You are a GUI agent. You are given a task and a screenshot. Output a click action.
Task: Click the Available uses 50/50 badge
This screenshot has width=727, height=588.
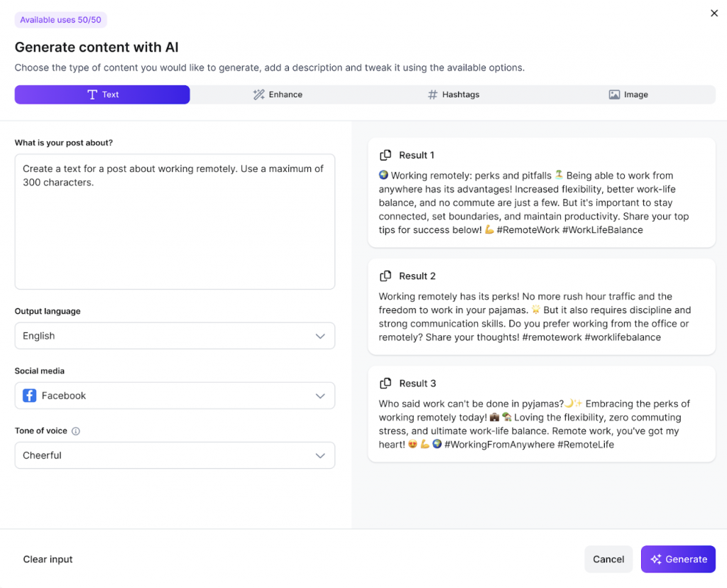(x=60, y=20)
